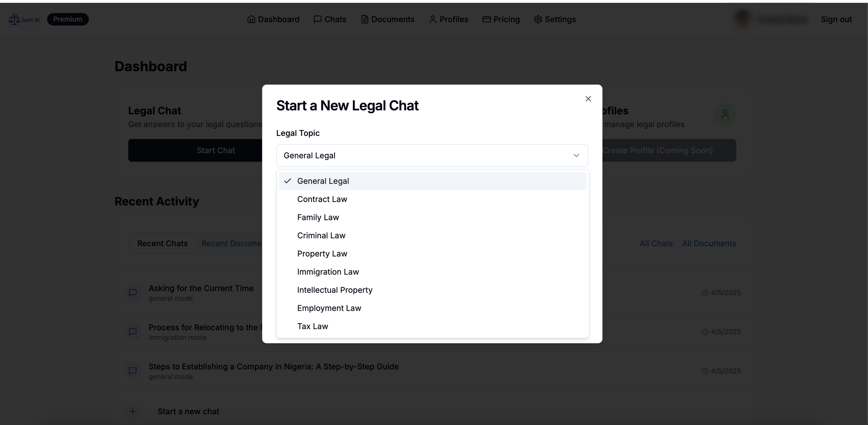Click chat icon next to Steps to Establishing a Company

coord(133,371)
